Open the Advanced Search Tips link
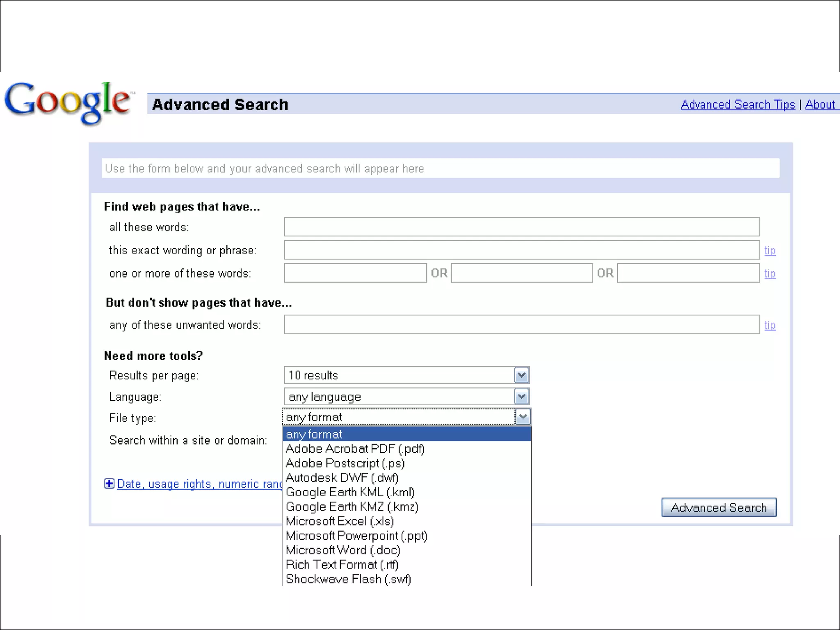Viewport: 840px width, 630px height. click(x=737, y=105)
